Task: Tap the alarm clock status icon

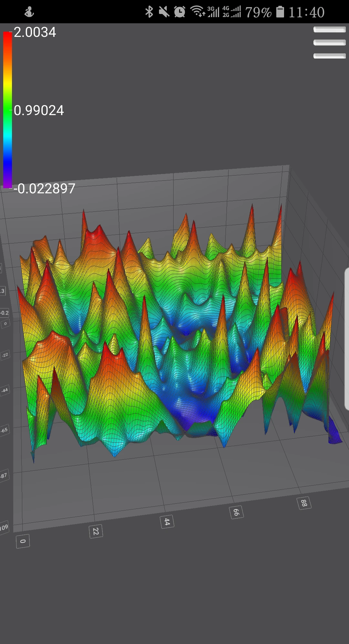Action: [180, 12]
